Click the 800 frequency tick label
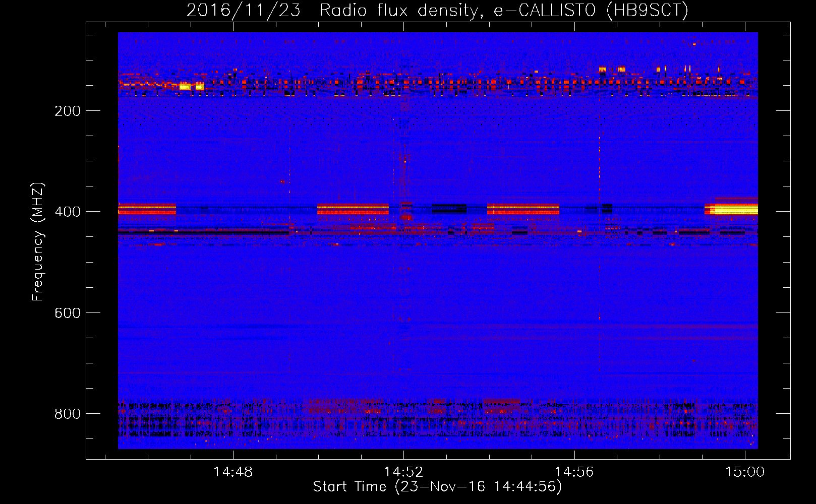 point(68,414)
